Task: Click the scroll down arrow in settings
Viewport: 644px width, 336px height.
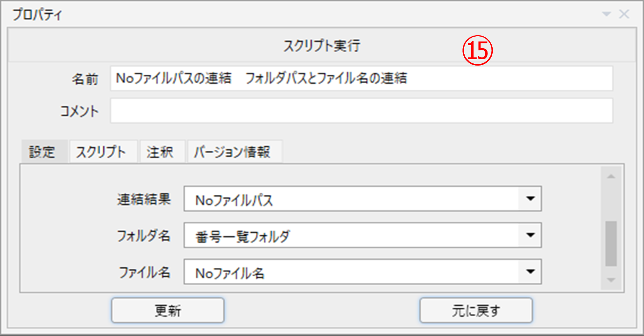Action: (x=611, y=280)
